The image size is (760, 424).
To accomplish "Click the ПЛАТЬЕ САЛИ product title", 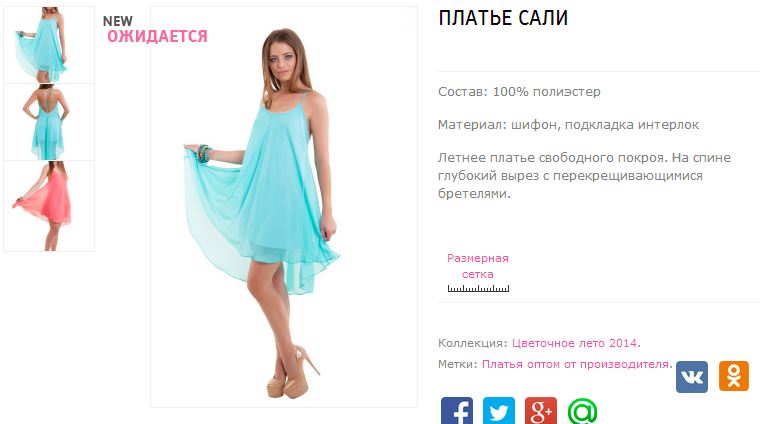I will pos(503,18).
